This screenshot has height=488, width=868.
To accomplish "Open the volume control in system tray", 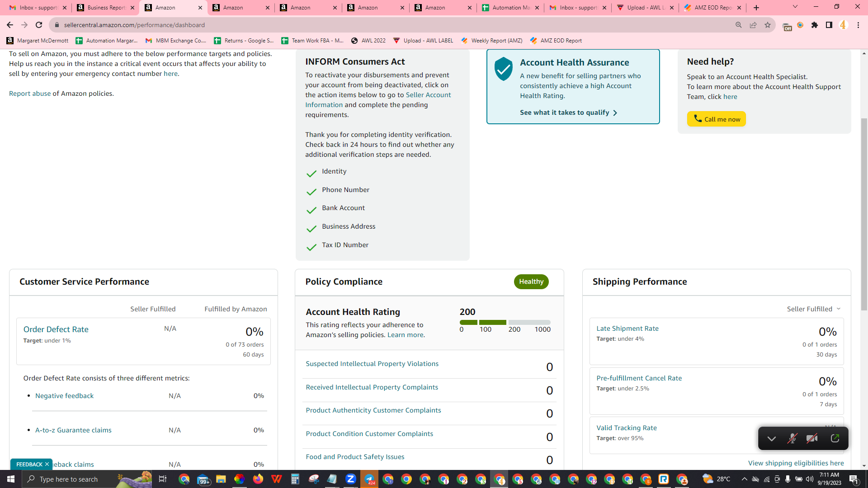I will (809, 479).
